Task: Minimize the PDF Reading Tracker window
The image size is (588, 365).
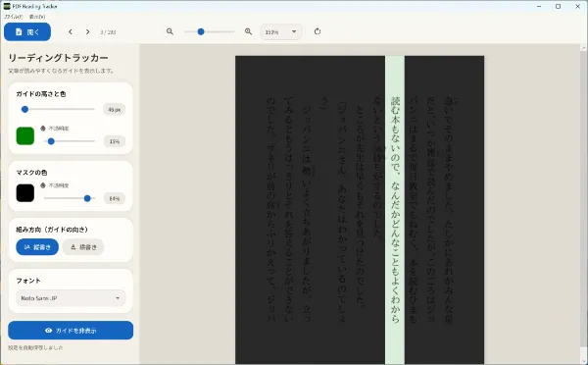Action: click(x=539, y=7)
